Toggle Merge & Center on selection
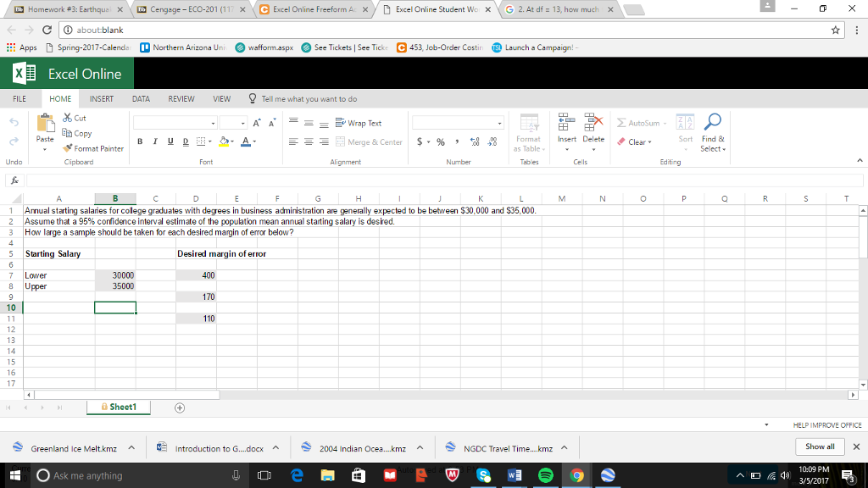The width and height of the screenshot is (868, 488). [x=369, y=141]
